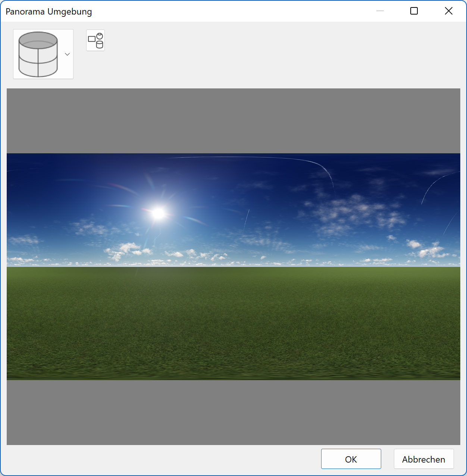
Task: Click the upper gray margin above the panorama
Action: (233, 119)
